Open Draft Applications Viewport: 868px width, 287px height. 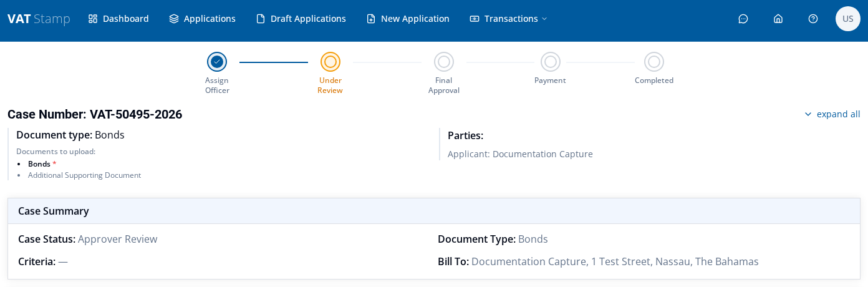(x=301, y=19)
